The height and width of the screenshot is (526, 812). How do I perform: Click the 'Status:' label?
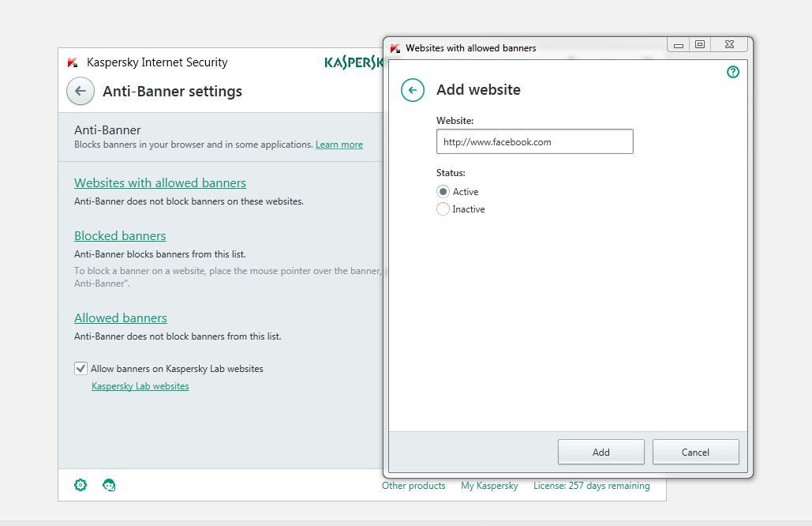pyautogui.click(x=451, y=173)
